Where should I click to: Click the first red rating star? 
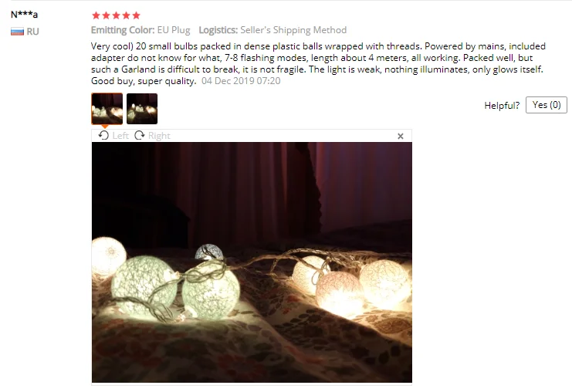pos(96,15)
